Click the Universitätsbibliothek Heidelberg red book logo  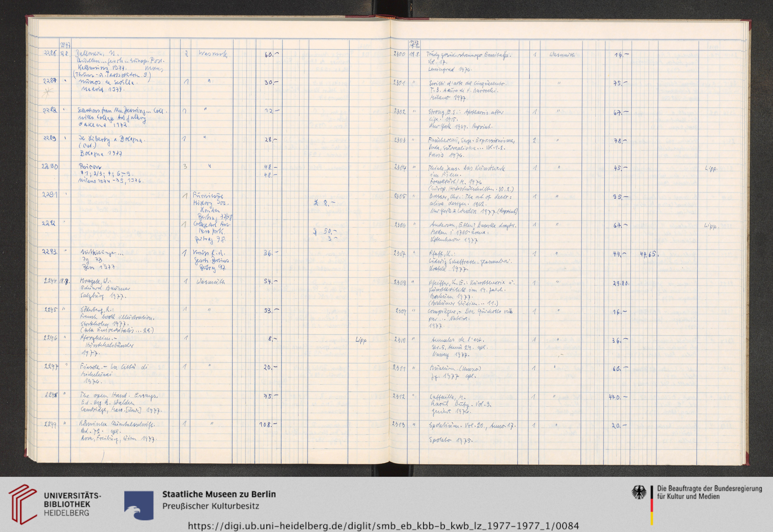pos(23,504)
